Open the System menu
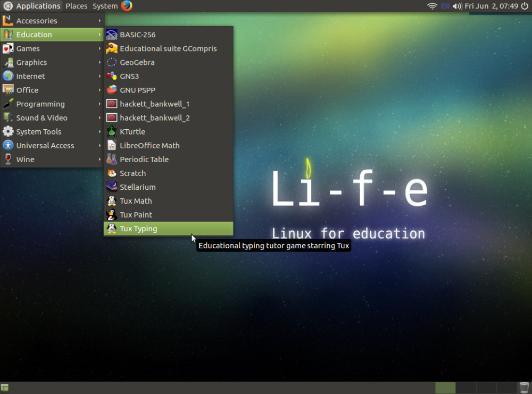Image resolution: width=532 pixels, height=394 pixels. [105, 6]
